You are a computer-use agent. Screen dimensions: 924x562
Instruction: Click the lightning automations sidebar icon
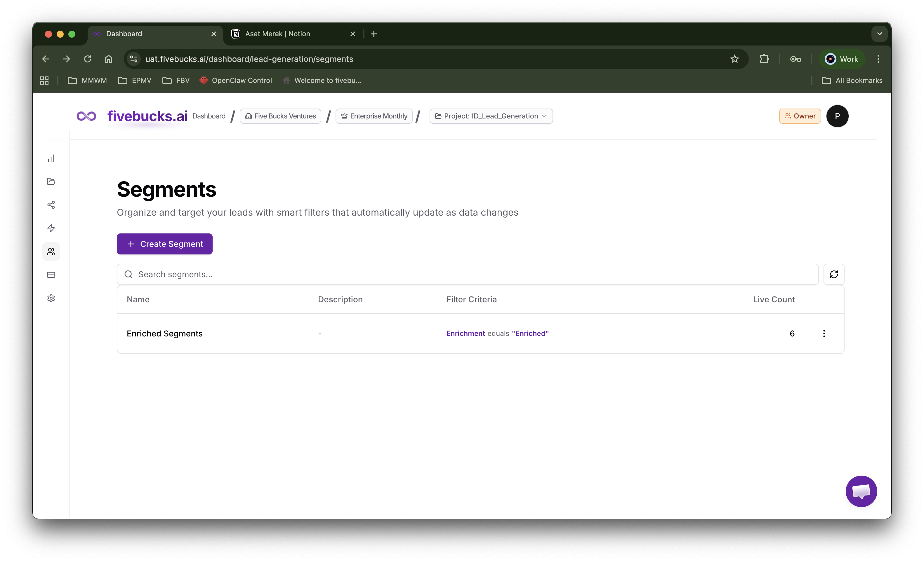tap(51, 228)
